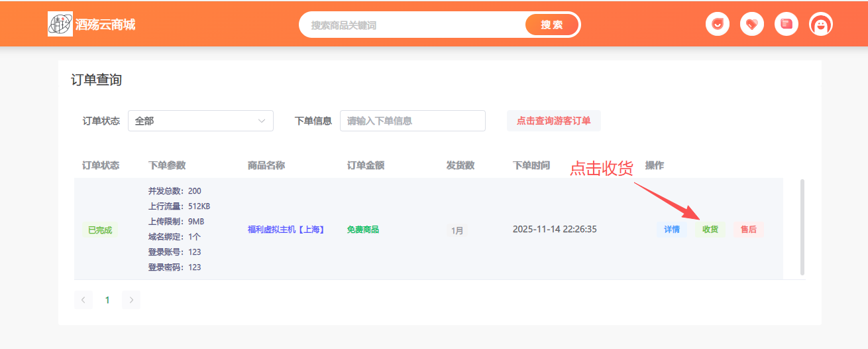Click the 售后 button for the order

coord(749,230)
